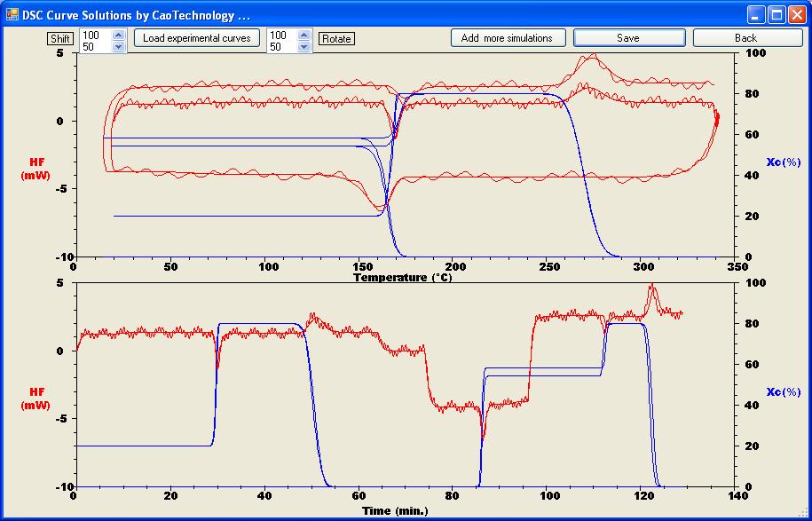Click Load experimental curves
This screenshot has height=521, width=812.
[x=197, y=37]
